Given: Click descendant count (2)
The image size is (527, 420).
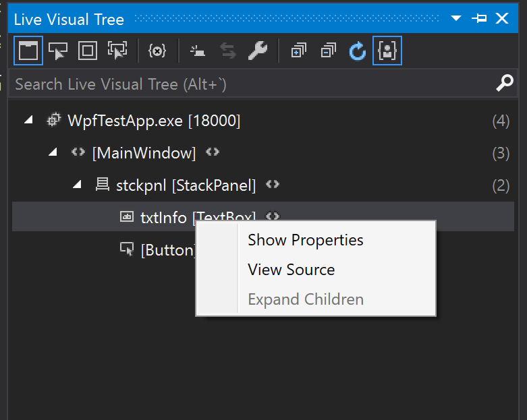Looking at the screenshot, I should coord(501,185).
